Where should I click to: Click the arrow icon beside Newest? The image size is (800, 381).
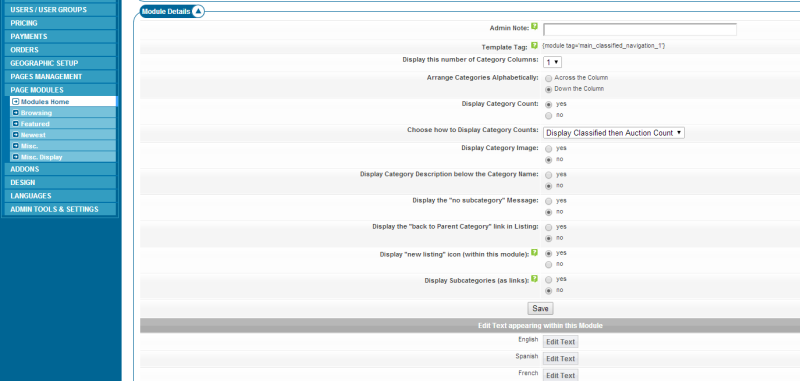coord(16,135)
